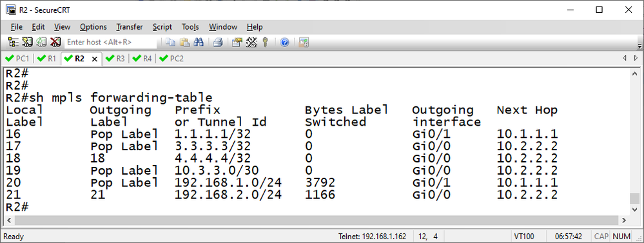Switch to the PC2 session tab
The width and height of the screenshot is (644, 243).
coord(171,59)
